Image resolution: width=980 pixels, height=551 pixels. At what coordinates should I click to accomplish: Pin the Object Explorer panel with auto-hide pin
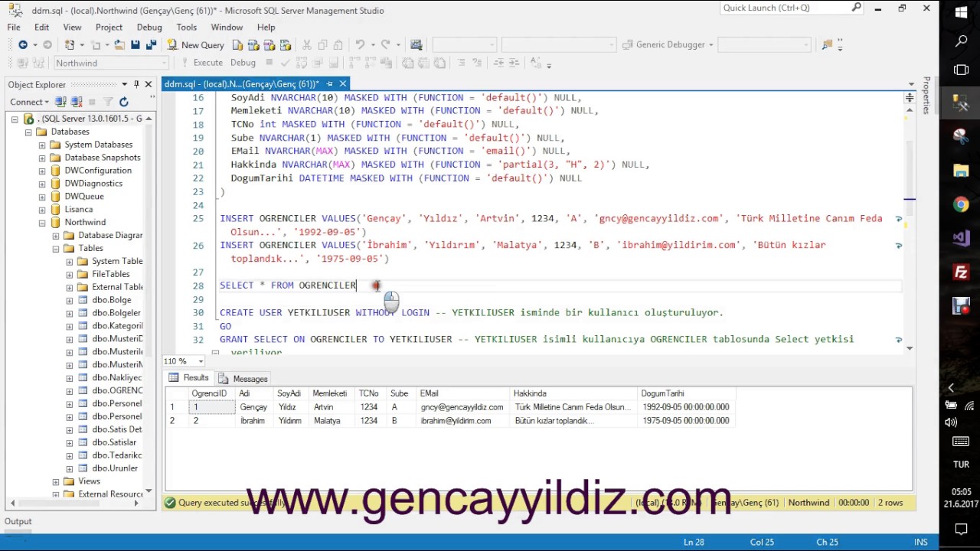click(136, 84)
